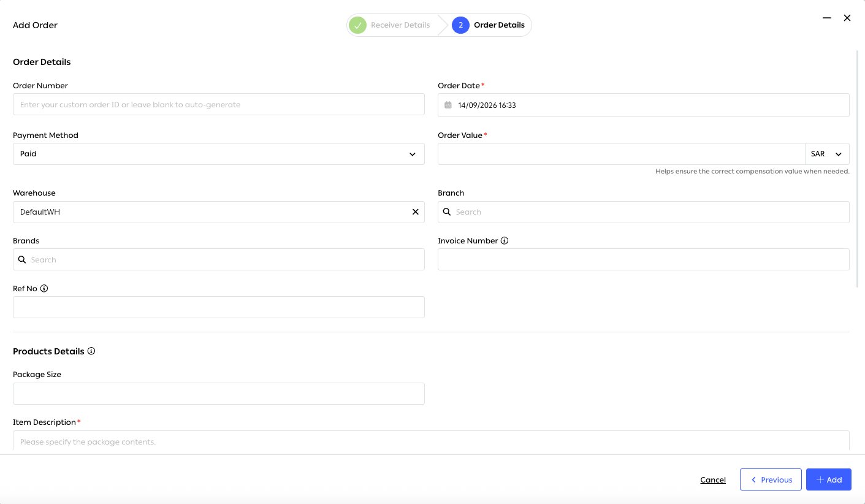Open the SAR currency dropdown

(x=827, y=154)
